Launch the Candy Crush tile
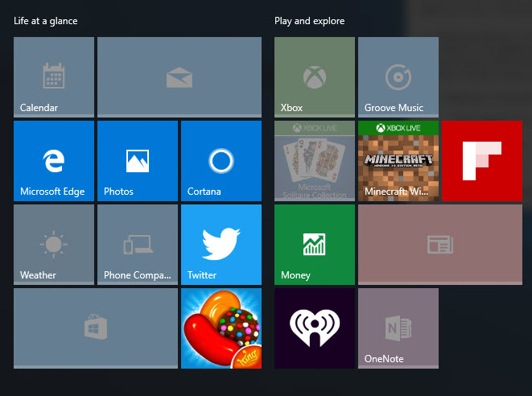Image resolution: width=532 pixels, height=396 pixels. 221,328
